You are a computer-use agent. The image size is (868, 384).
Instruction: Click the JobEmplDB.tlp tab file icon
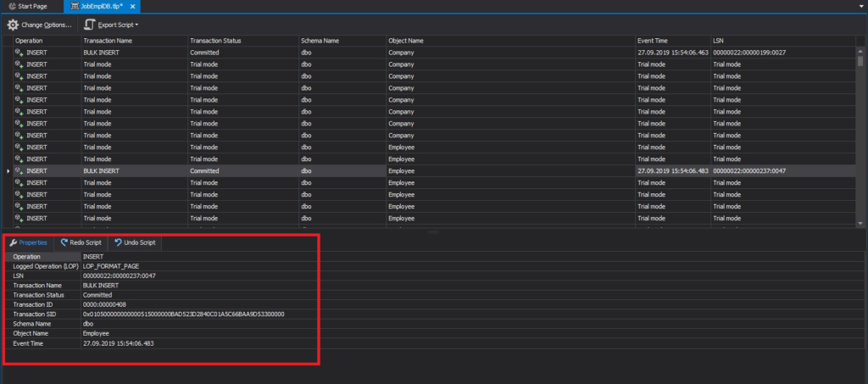75,6
